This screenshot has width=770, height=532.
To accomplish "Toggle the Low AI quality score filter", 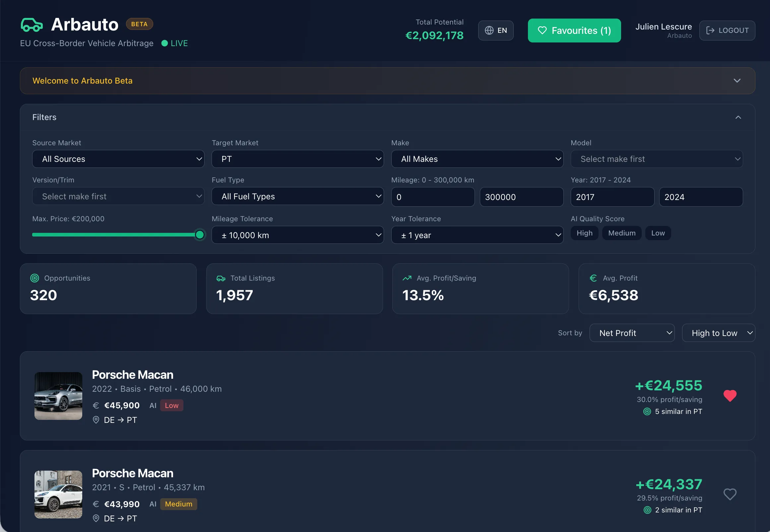I will click(x=658, y=233).
